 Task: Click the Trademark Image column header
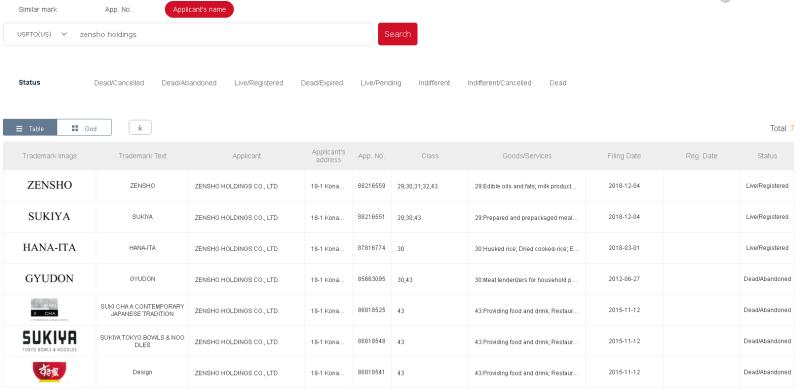click(x=49, y=156)
